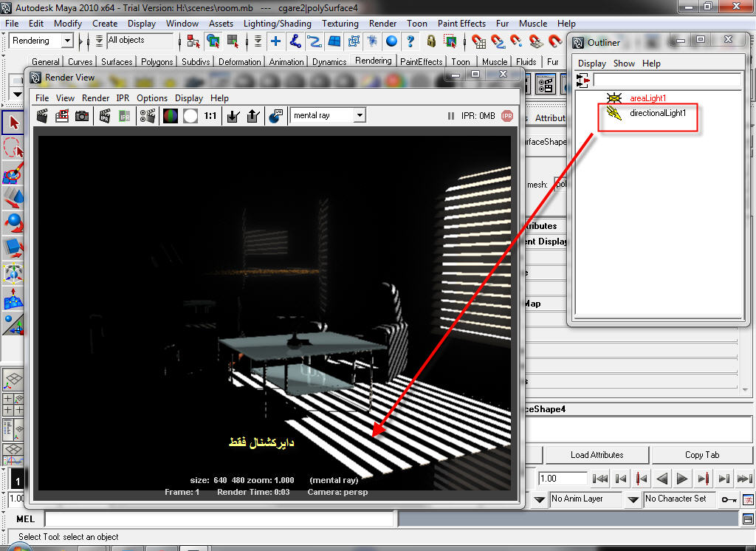Switch to the Polygons shelf tab
Screen dimensions: 756x551
pos(157,62)
